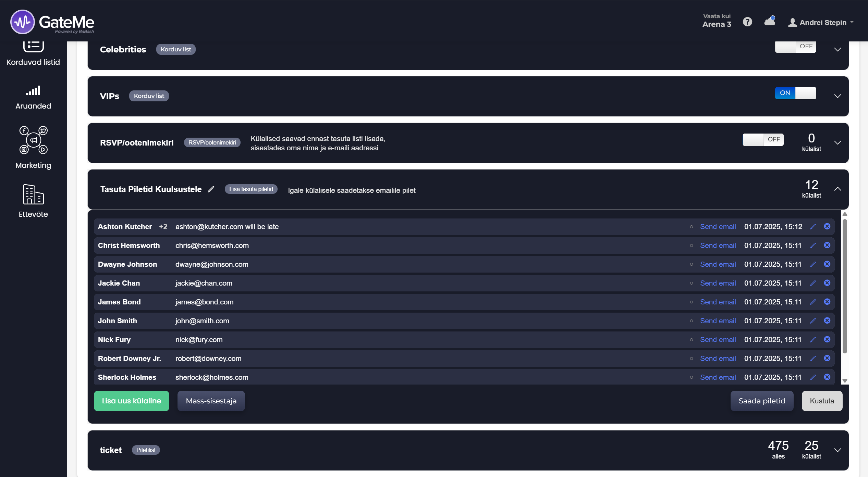This screenshot has width=868, height=477.
Task: Click the GateMe logo
Action: tap(52, 22)
